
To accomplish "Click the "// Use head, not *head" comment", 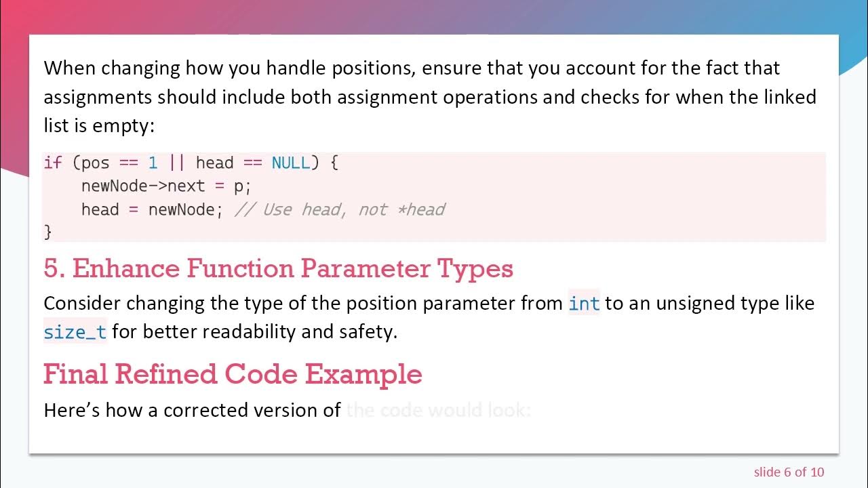I will pos(340,209).
